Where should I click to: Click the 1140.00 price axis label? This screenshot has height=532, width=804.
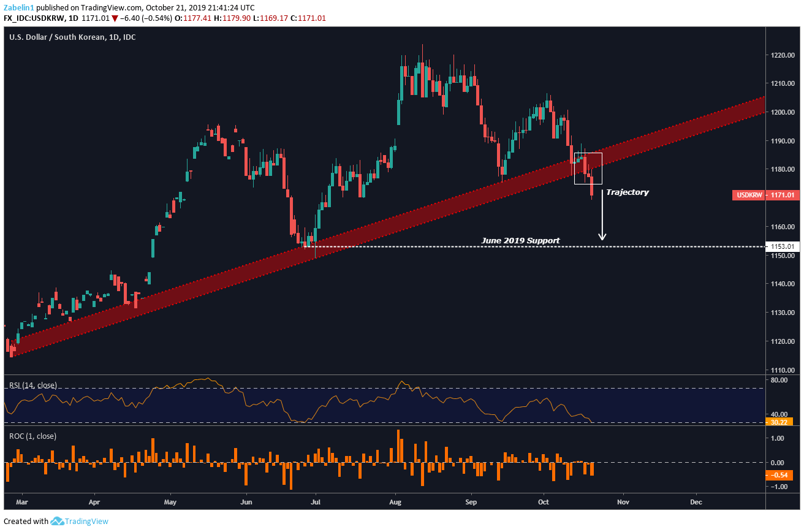click(783, 284)
